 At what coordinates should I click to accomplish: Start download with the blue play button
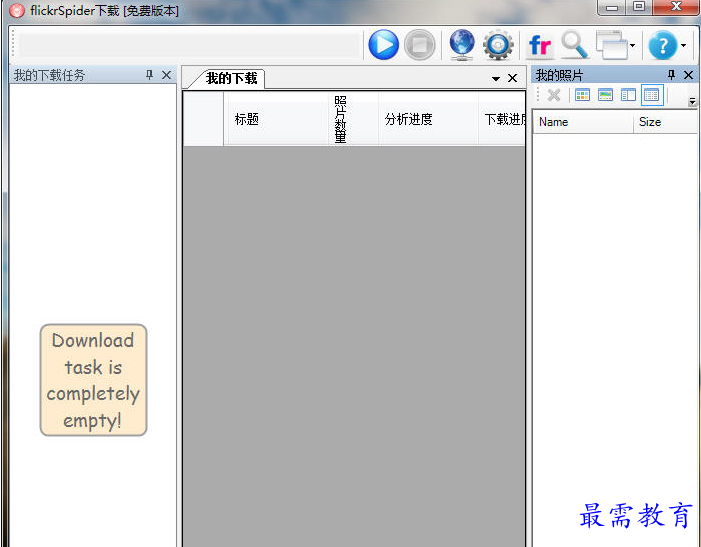tap(384, 45)
